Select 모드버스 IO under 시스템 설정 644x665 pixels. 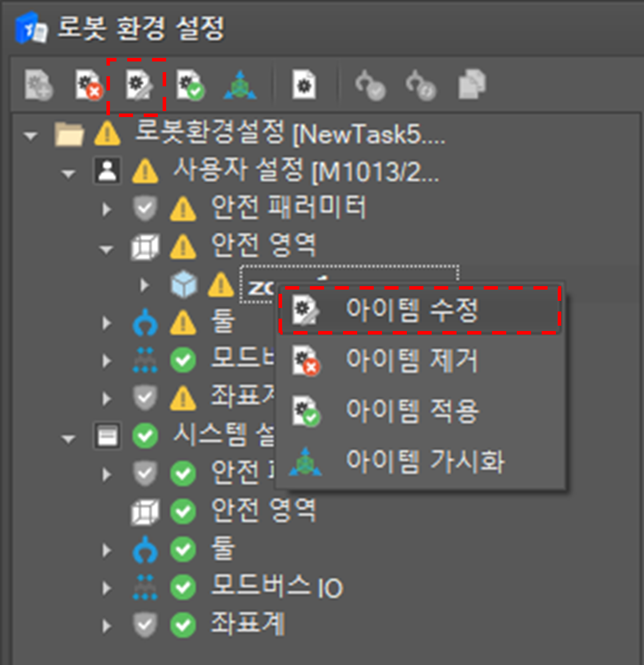[x=277, y=587]
